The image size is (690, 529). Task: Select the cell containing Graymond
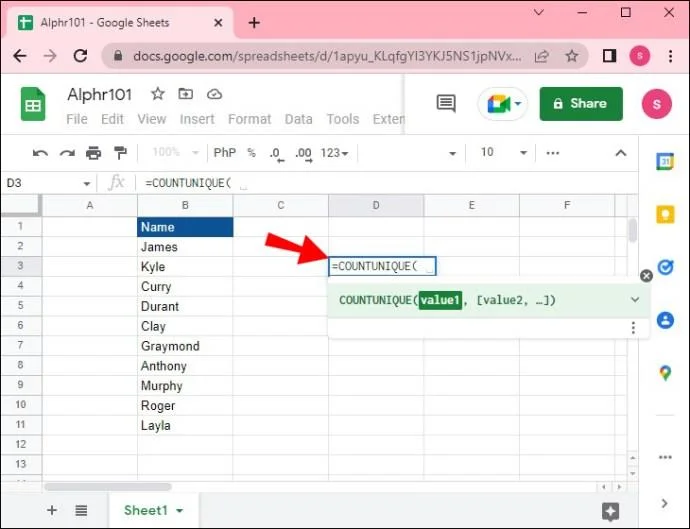click(185, 346)
